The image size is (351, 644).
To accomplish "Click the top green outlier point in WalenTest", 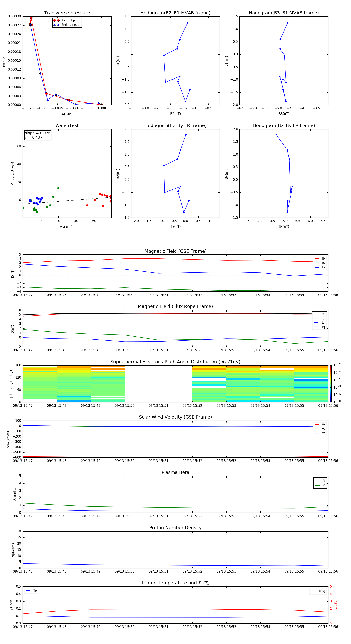I will coord(58,188).
